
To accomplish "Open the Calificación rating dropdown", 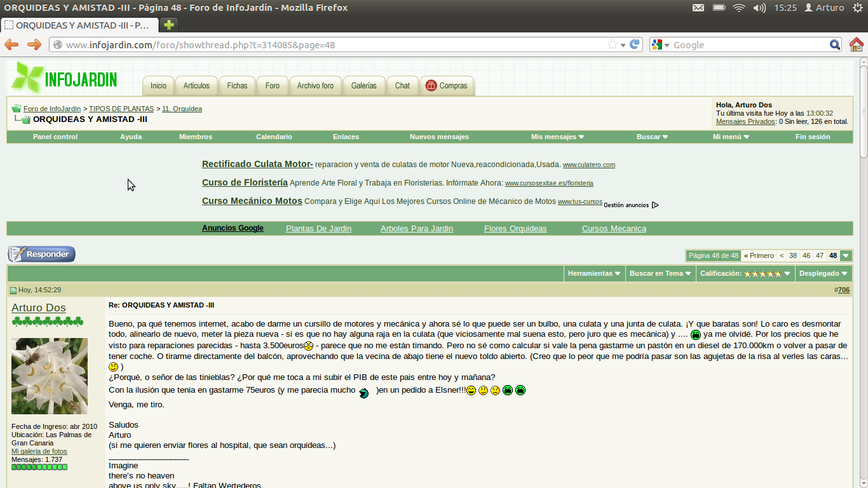I will (745, 273).
